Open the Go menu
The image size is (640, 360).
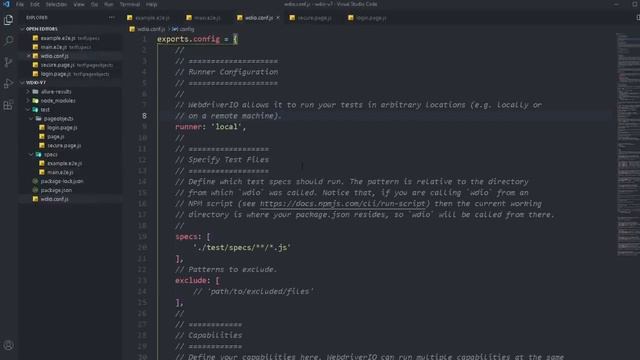(x=94, y=4)
